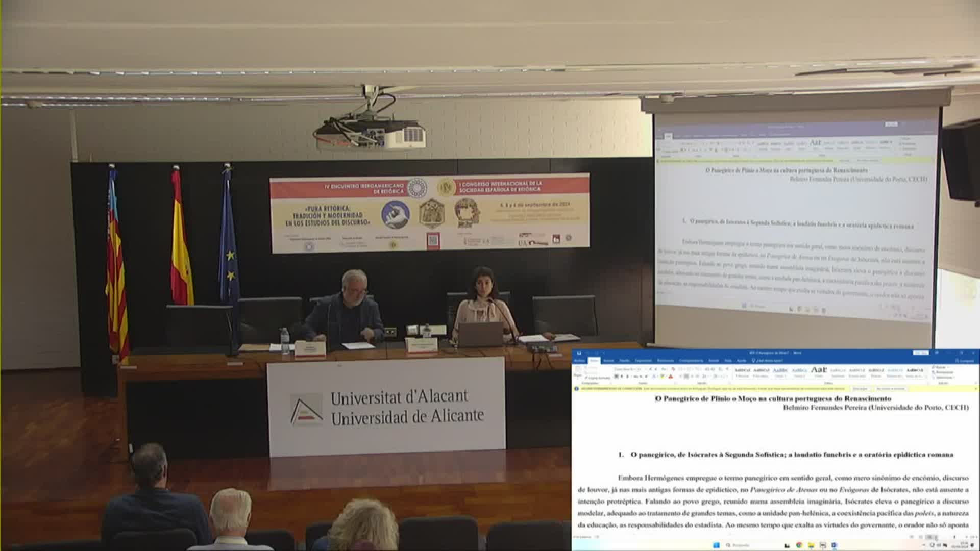
Task: Click the taskbar search box
Action: 740,545
